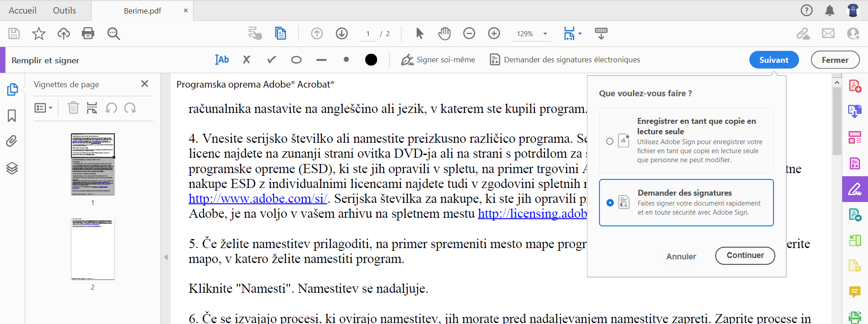Open the layers panel
This screenshot has height=324, width=868.
(x=12, y=168)
